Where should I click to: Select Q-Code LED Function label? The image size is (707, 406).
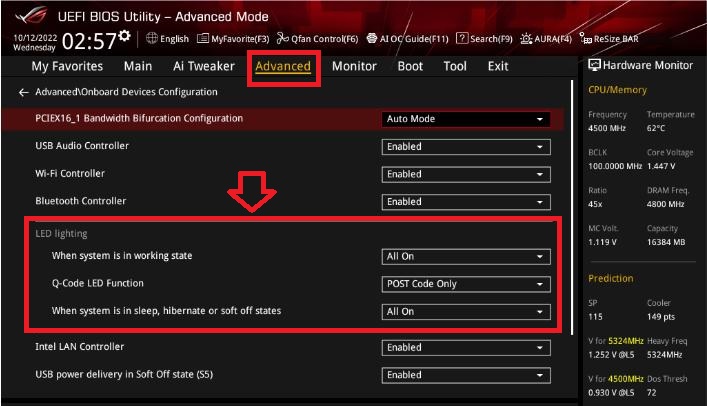click(98, 283)
